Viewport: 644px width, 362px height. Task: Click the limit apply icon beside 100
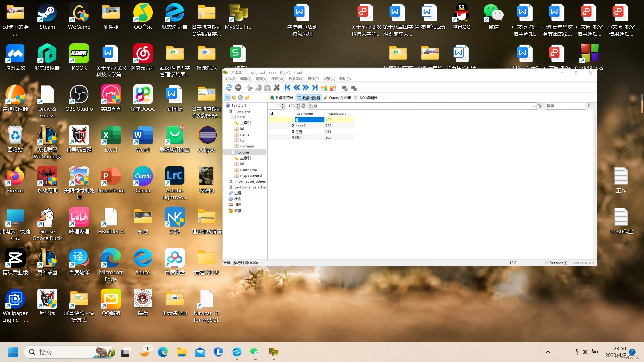[x=303, y=106]
